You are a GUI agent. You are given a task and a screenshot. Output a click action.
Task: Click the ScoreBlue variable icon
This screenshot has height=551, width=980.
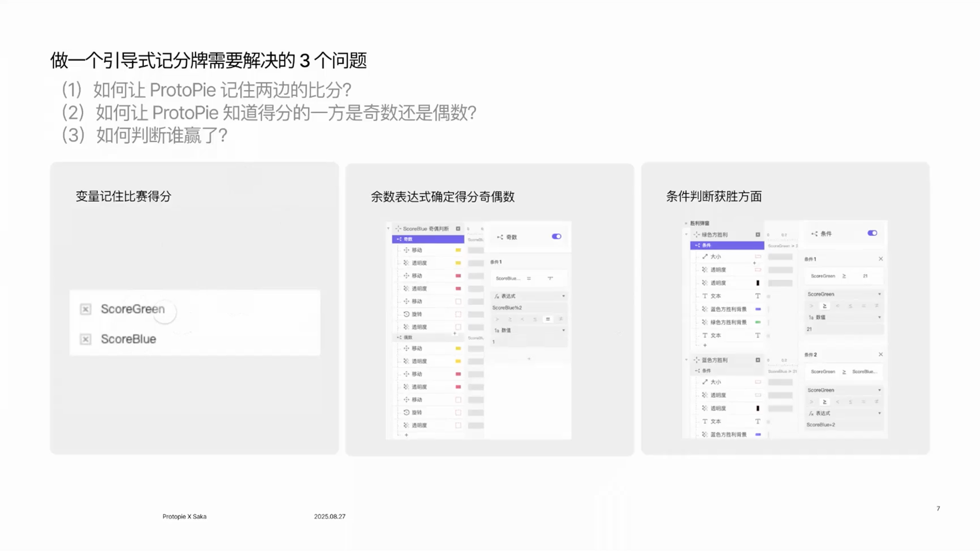[x=86, y=339]
